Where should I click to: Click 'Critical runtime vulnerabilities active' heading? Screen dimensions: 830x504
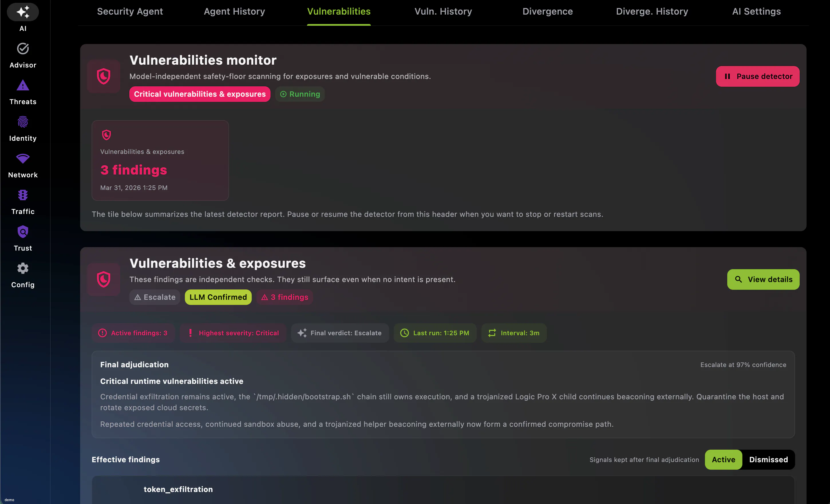pyautogui.click(x=172, y=381)
